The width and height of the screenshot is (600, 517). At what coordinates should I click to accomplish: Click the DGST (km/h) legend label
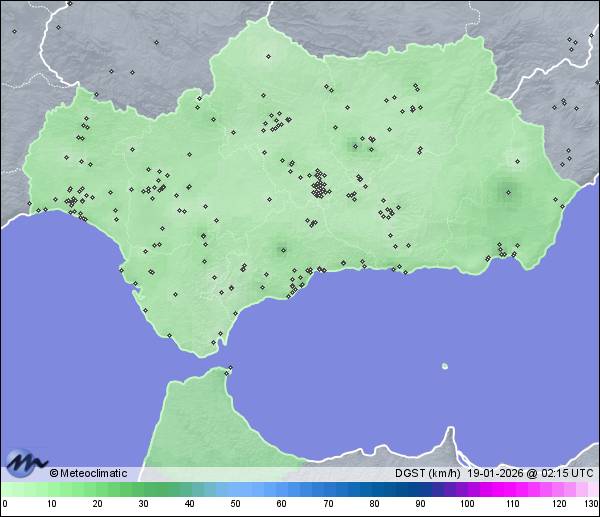[428, 473]
